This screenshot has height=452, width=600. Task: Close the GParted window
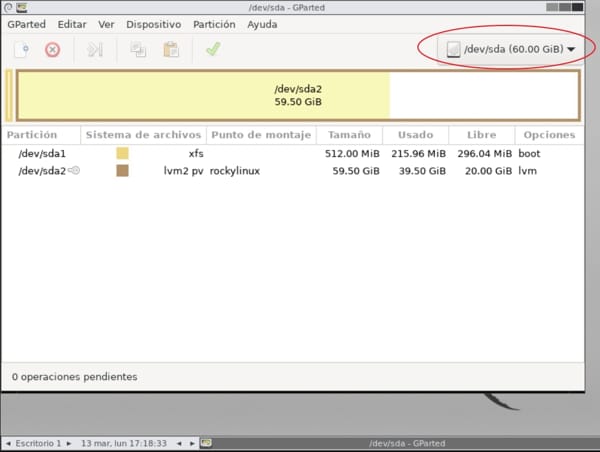[578, 7]
